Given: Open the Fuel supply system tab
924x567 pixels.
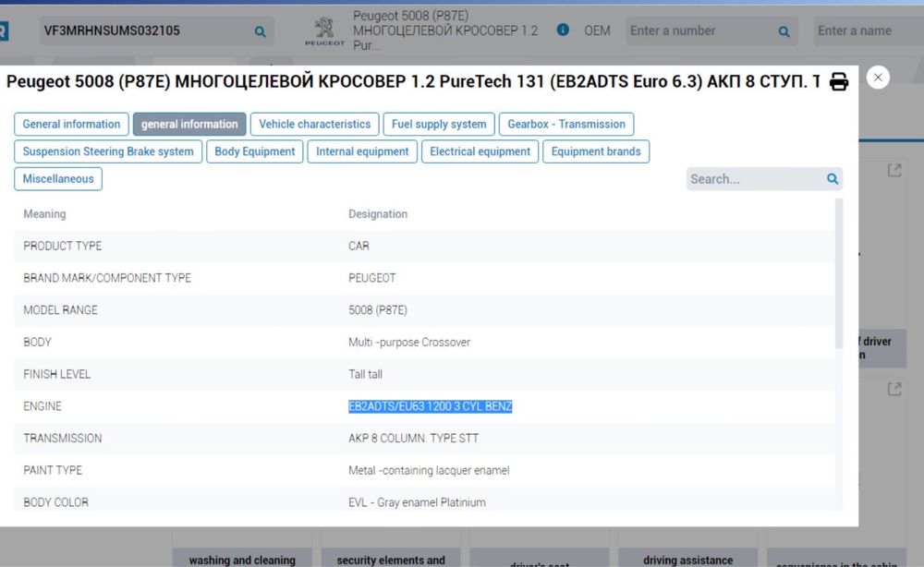Looking at the screenshot, I should (439, 125).
